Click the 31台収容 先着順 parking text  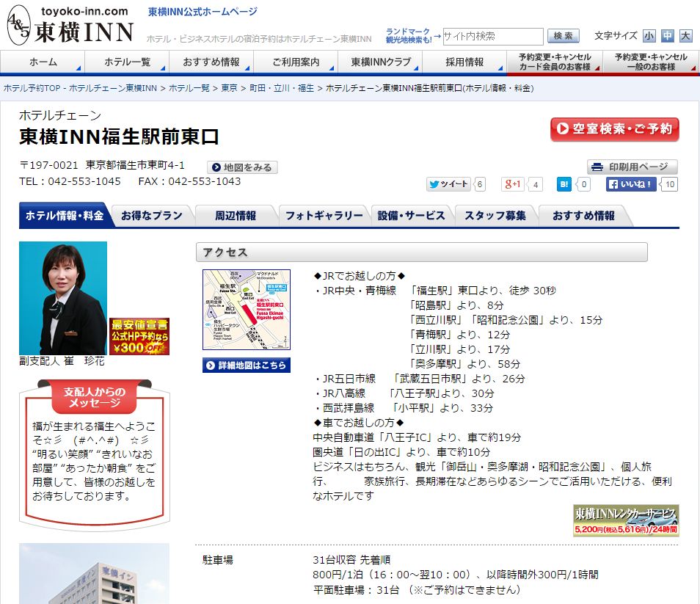[351, 560]
